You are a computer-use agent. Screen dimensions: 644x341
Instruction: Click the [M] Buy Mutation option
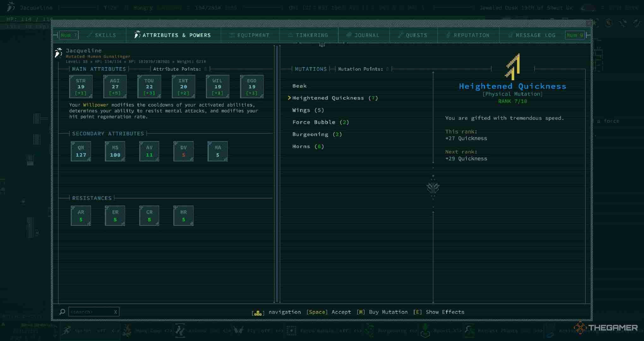tap(382, 312)
